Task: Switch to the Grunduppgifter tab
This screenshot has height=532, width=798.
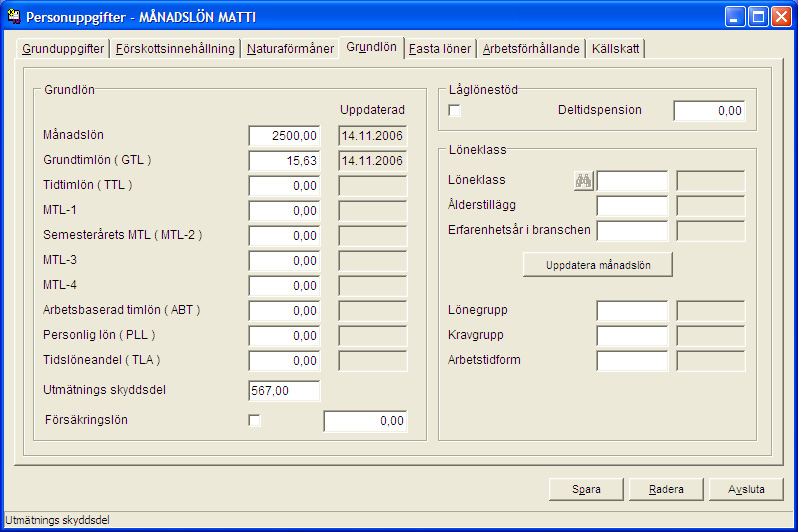Action: point(63,49)
